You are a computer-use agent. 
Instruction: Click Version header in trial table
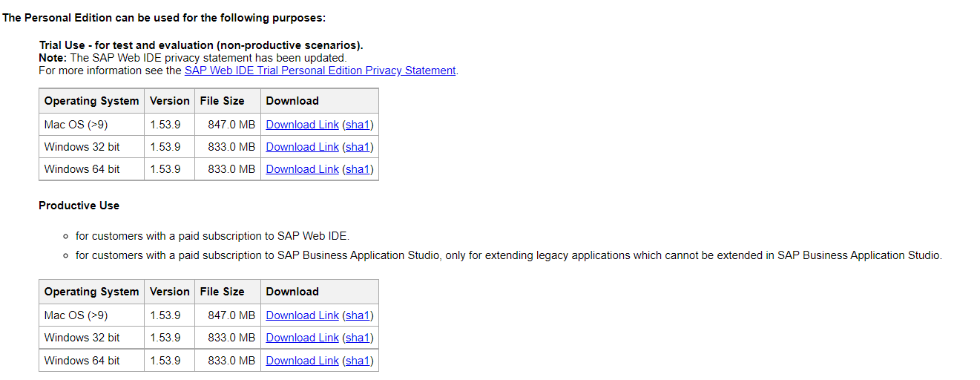tap(170, 101)
